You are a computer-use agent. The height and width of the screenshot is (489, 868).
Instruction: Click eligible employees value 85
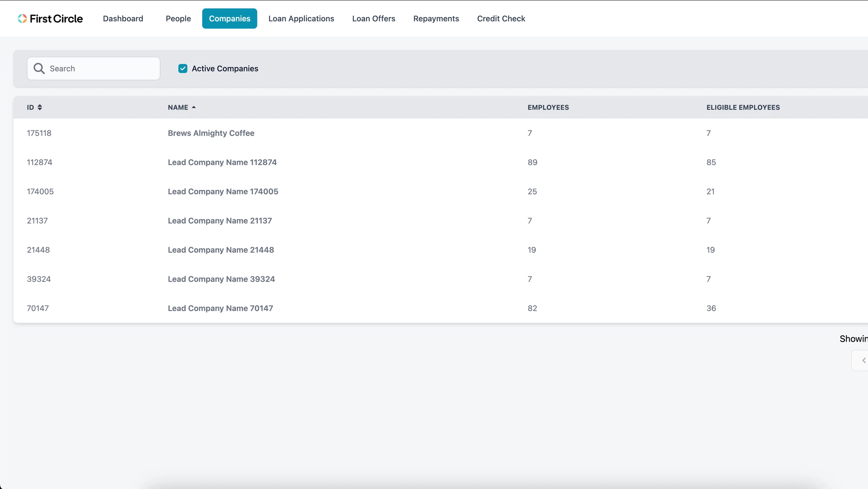coord(711,162)
